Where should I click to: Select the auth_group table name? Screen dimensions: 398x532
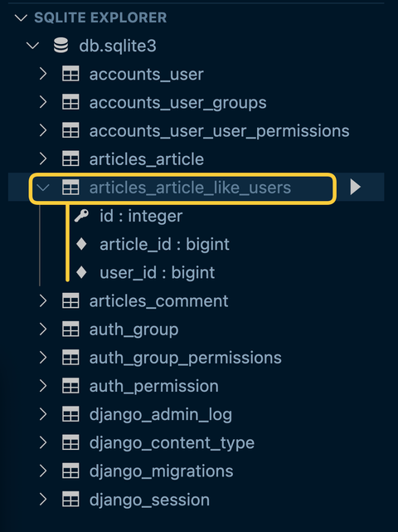pyautogui.click(x=133, y=330)
